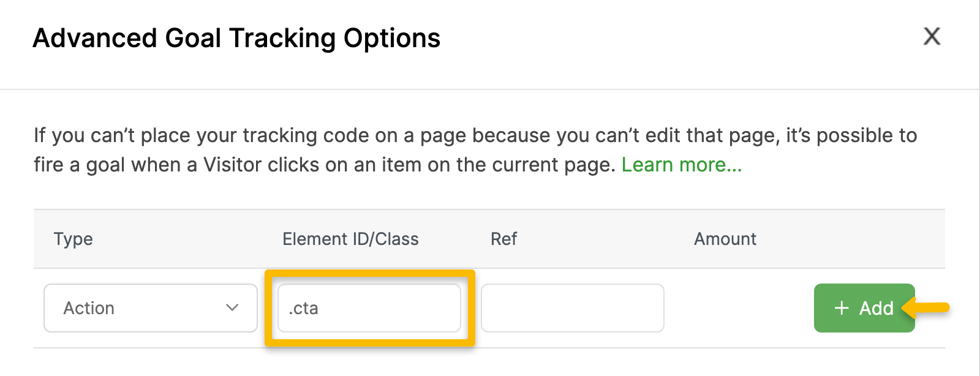This screenshot has height=376, width=980.
Task: Close the Advanced Goal Tracking Options dialog
Action: click(x=932, y=37)
